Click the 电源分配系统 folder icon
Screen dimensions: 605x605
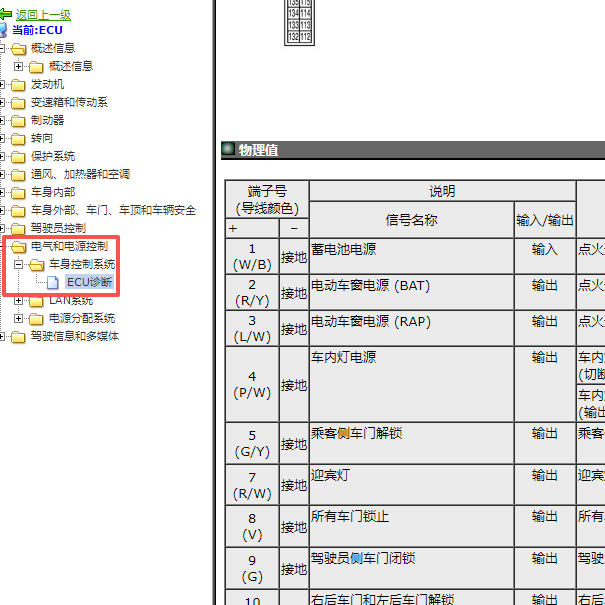coord(36,319)
